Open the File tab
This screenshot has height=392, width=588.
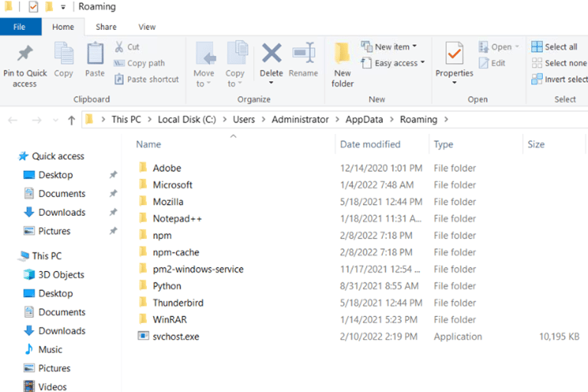(19, 27)
